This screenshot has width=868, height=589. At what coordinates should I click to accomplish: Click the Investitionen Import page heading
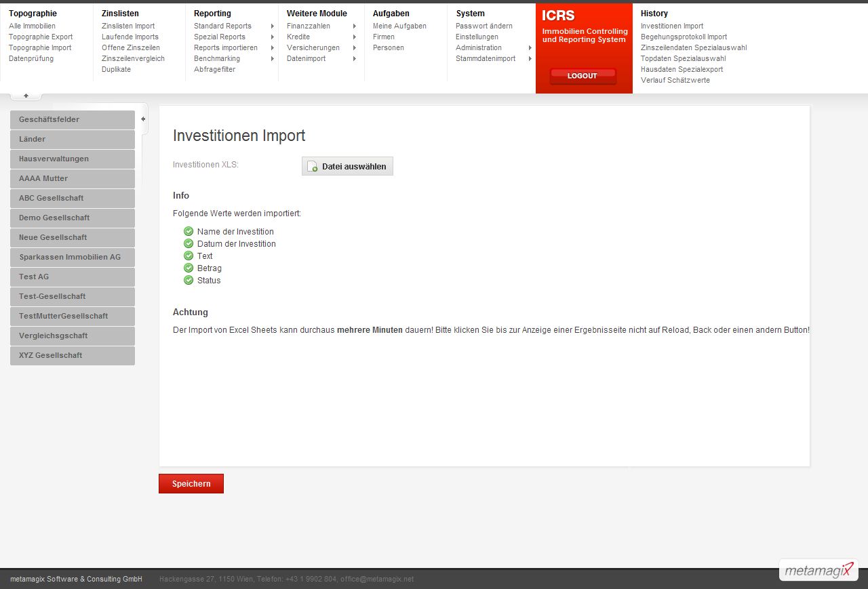(x=239, y=136)
